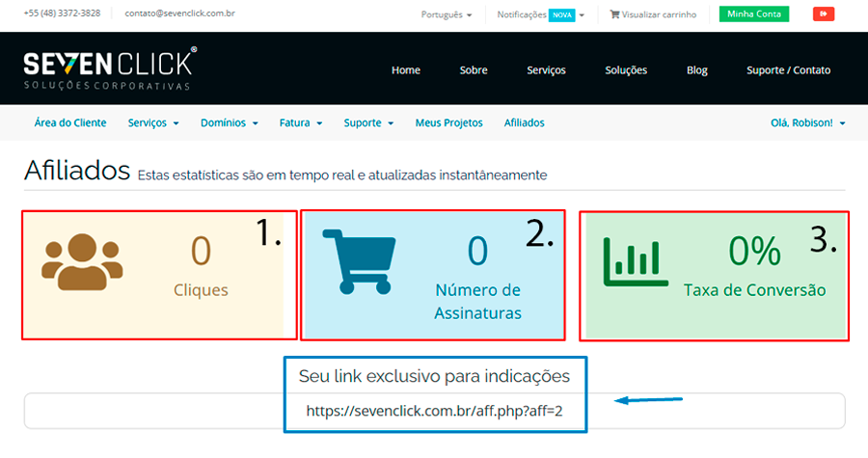The width and height of the screenshot is (868, 458).
Task: Navigate to Suporte / Contato page
Action: point(788,70)
